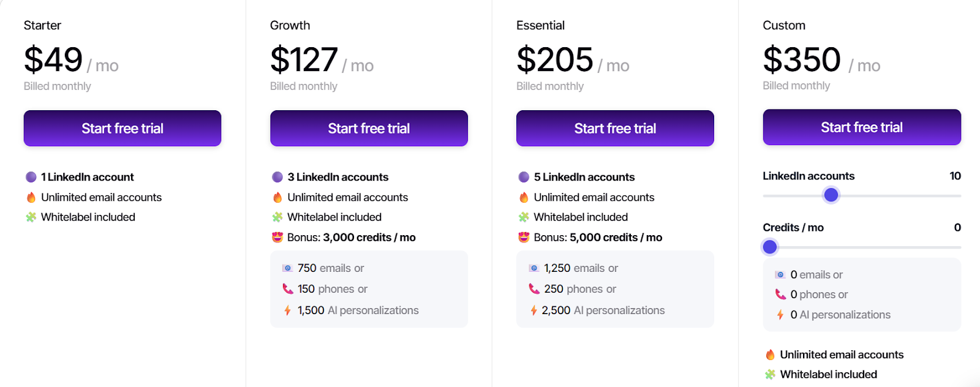
Task: Click the email icon next to 0 emails
Action: (780, 274)
